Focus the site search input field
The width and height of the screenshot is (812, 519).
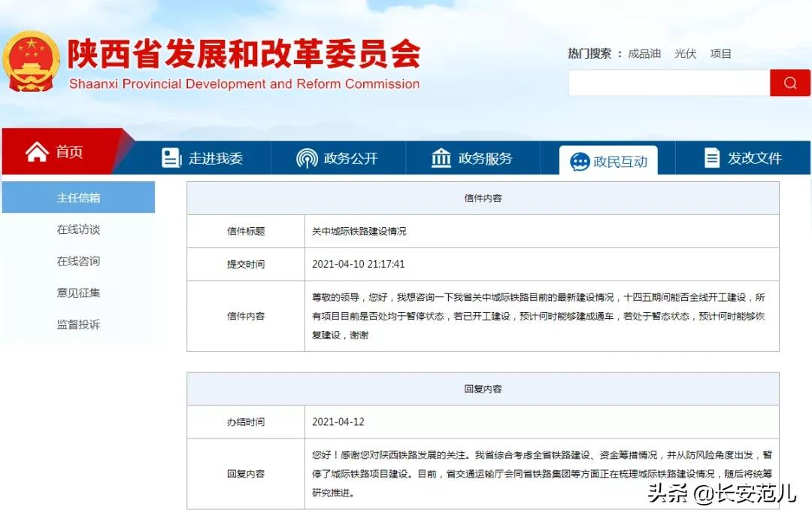(669, 83)
